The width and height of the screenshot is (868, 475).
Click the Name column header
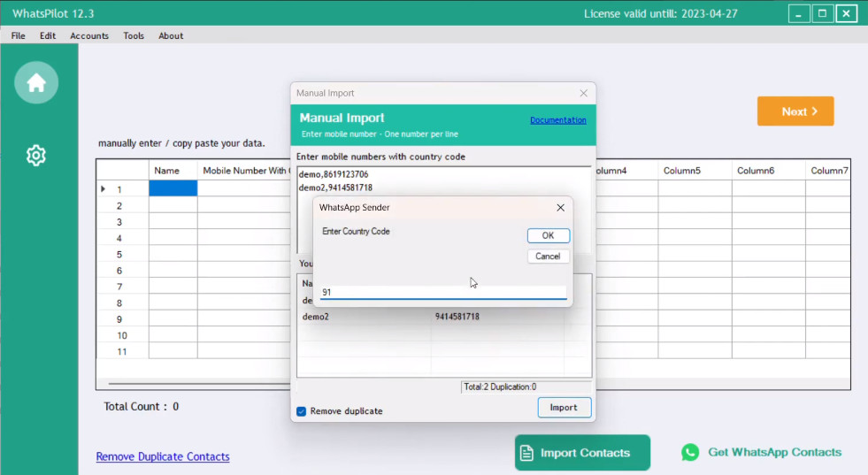173,171
